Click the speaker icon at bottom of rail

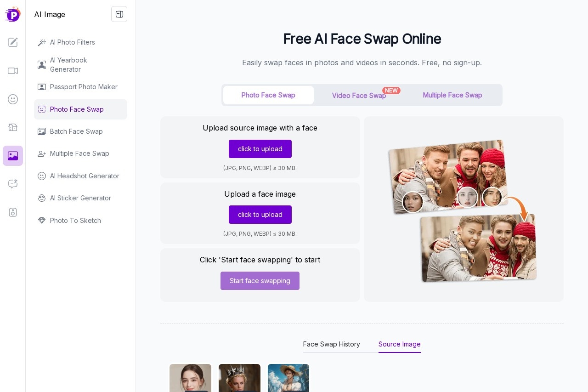pos(13,212)
